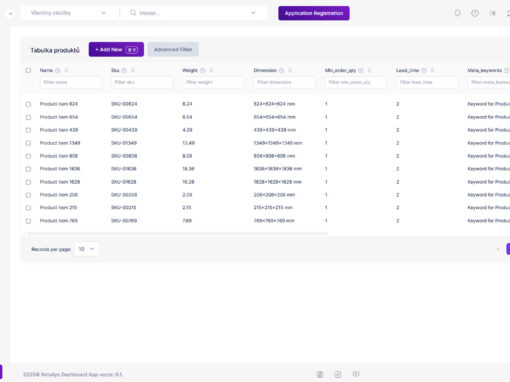Sort by the Name column arrows
This screenshot has height=382, width=510.
[66, 70]
